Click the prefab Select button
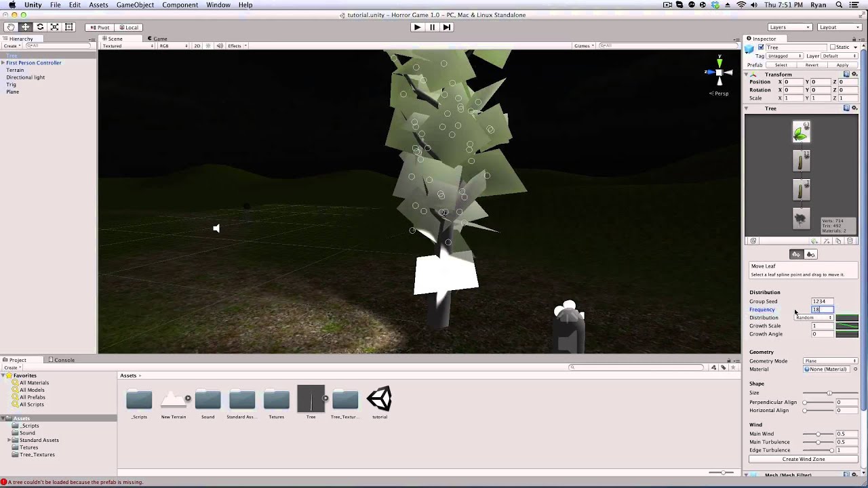The width and height of the screenshot is (868, 488). coord(781,65)
